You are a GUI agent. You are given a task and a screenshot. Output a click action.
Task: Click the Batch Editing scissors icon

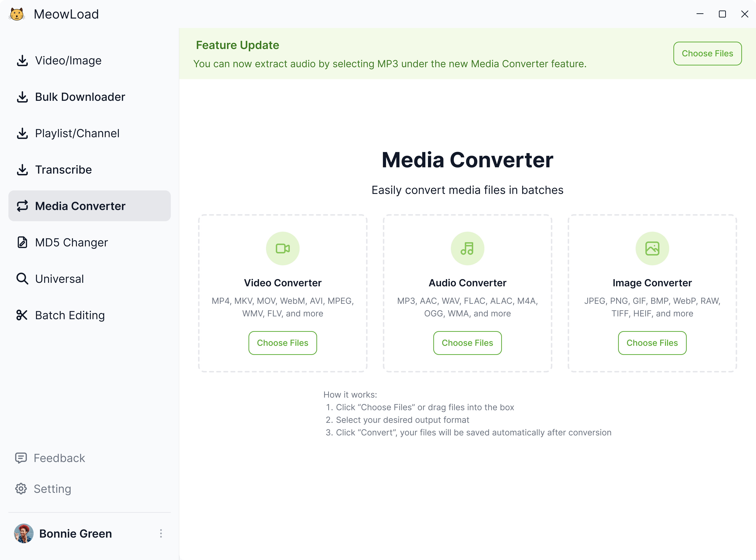[22, 315]
